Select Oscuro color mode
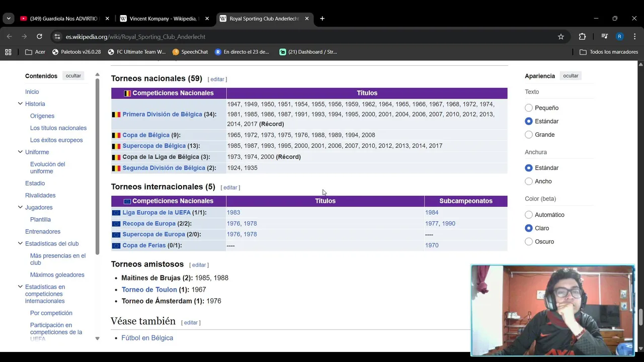 pos(529,242)
